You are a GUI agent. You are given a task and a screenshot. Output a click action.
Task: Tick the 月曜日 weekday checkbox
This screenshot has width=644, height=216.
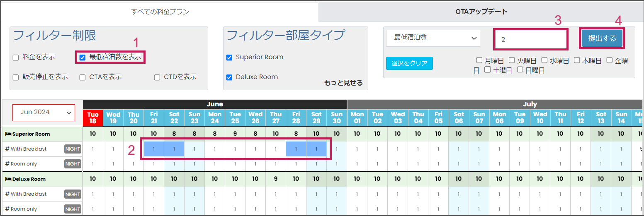pyautogui.click(x=479, y=60)
